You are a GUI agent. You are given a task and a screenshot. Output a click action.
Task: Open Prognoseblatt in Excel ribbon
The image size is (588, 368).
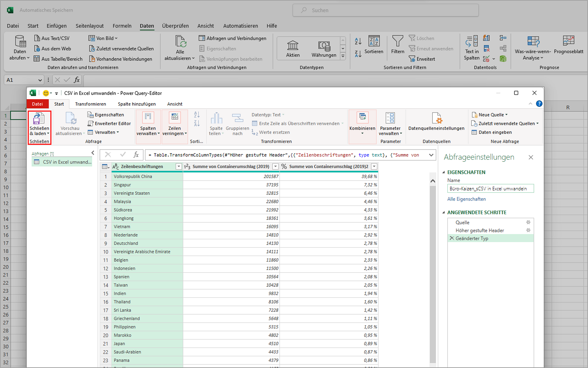pos(568,44)
